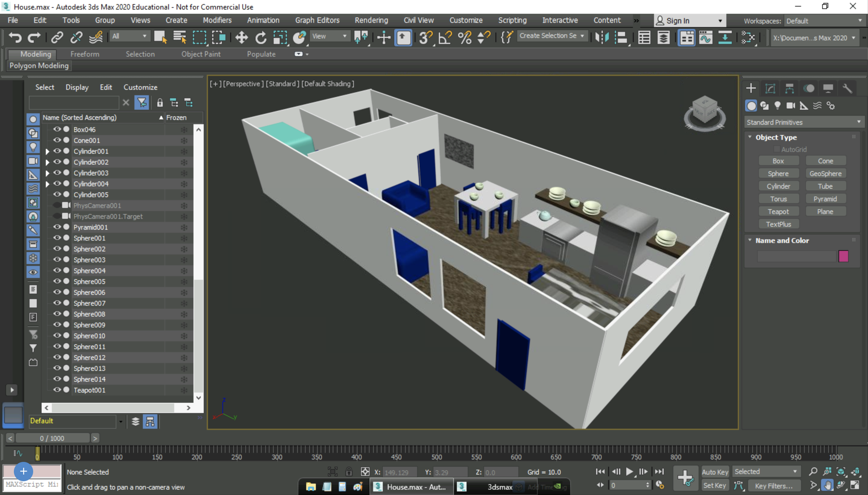Open the Rendering menu

[x=371, y=20]
